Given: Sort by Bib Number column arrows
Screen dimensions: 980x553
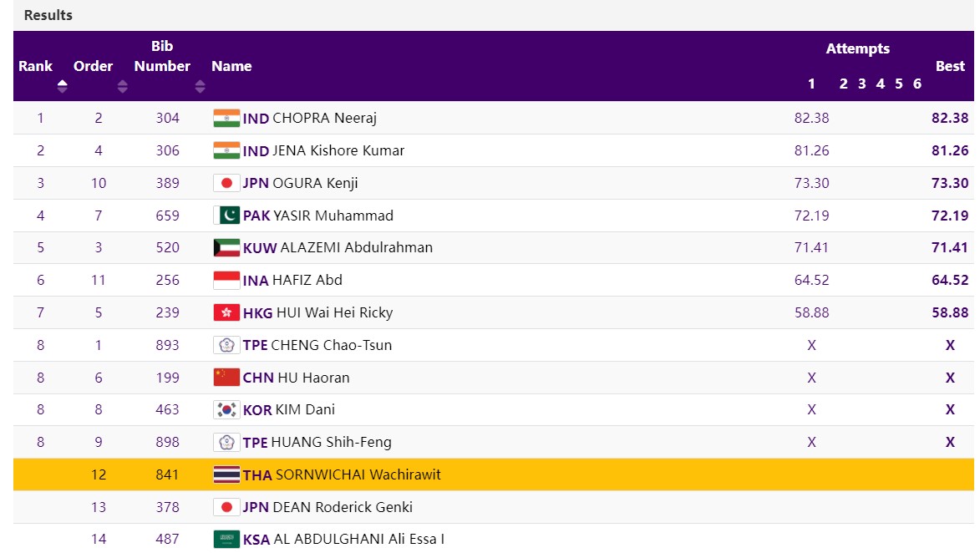Looking at the screenshot, I should click(x=200, y=86).
